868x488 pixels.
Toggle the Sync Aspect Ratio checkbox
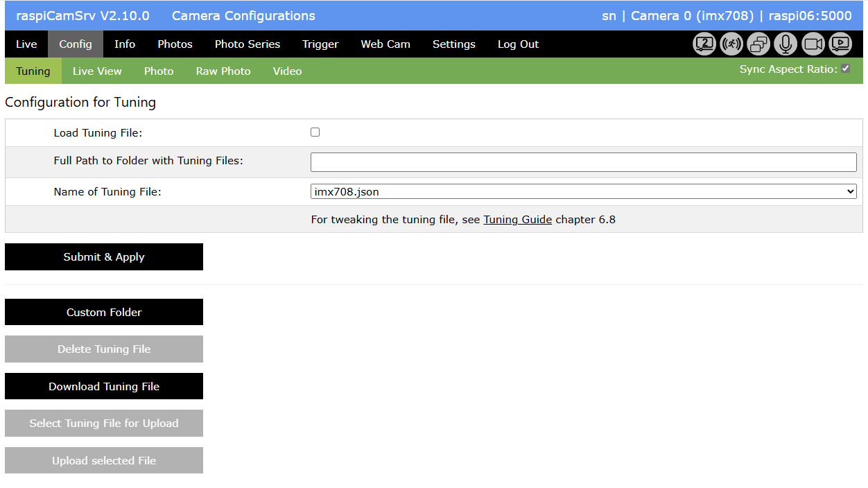coord(845,69)
